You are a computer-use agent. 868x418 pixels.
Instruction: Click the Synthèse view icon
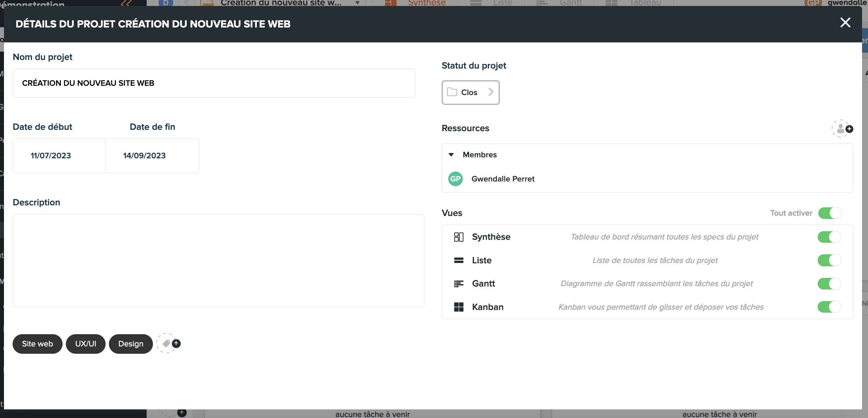point(458,237)
